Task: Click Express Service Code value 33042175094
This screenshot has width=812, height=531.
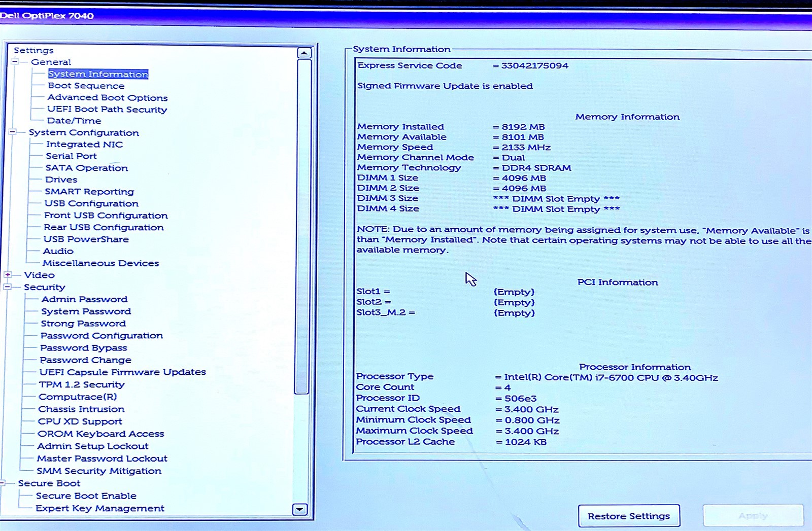Action: coord(535,66)
